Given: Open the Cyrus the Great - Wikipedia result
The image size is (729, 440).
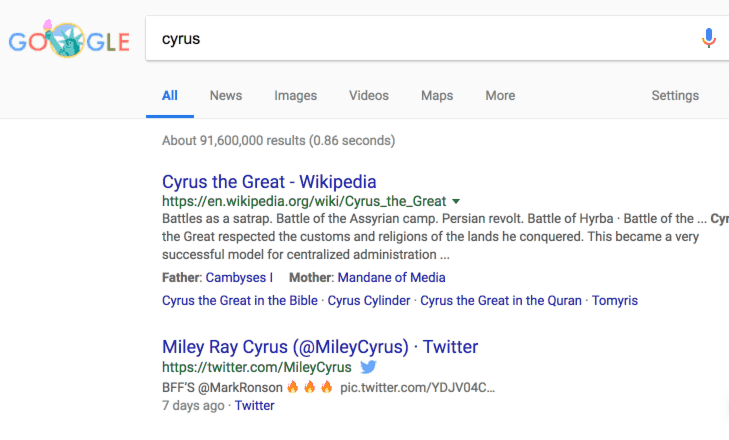Looking at the screenshot, I should (269, 181).
